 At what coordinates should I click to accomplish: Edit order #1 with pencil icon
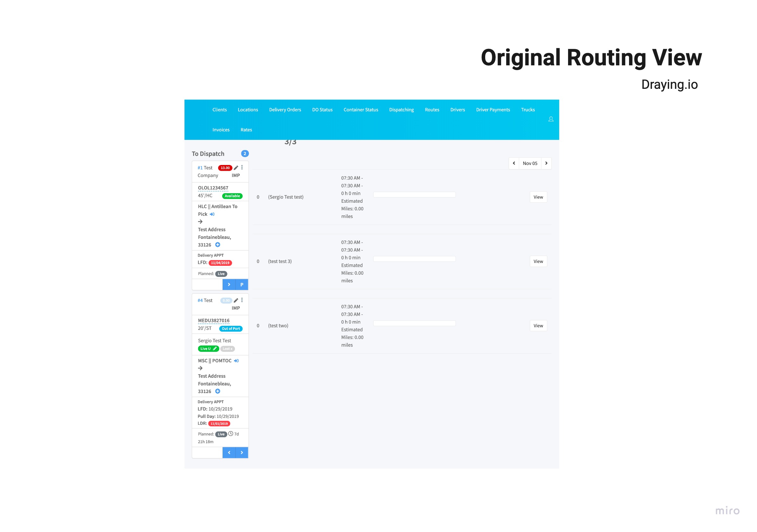[x=236, y=168]
